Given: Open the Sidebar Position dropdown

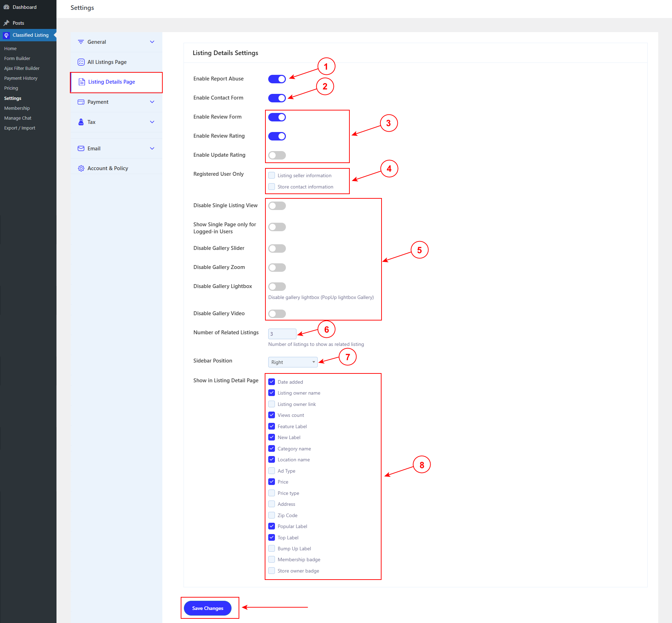Looking at the screenshot, I should 293,362.
